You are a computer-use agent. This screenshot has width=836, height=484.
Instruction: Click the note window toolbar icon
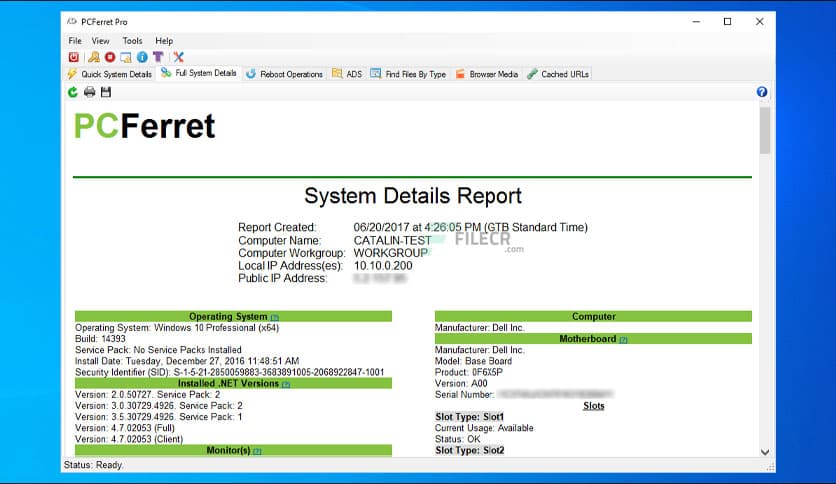click(x=126, y=57)
